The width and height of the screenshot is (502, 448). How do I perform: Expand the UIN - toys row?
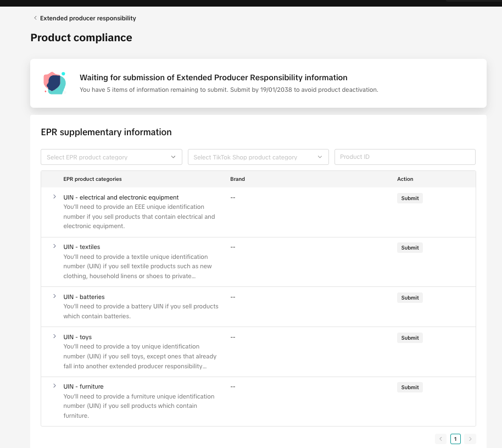pyautogui.click(x=54, y=336)
